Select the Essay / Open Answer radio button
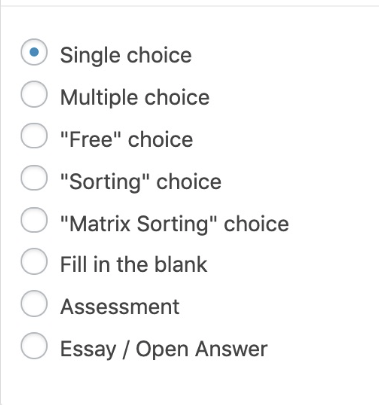Viewport: 379px width, 405px height. coord(34,345)
